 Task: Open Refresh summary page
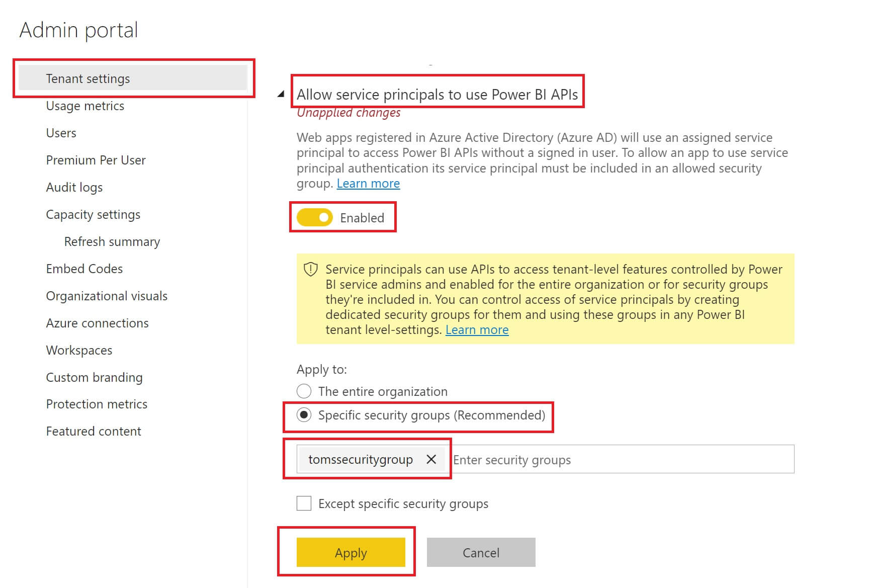pyautogui.click(x=112, y=241)
